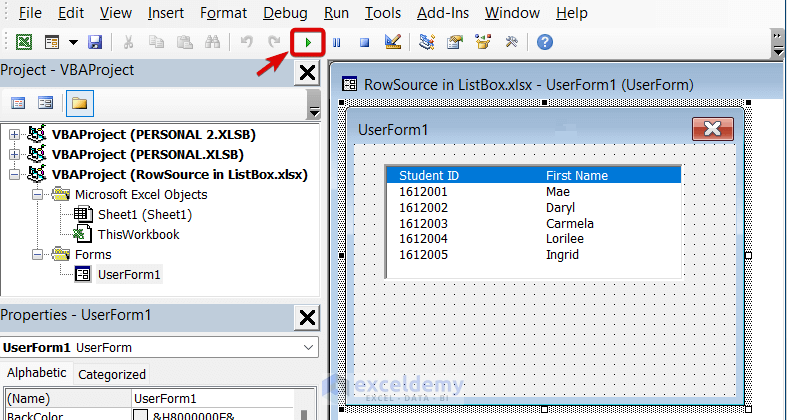Open the Add-Ins menu
This screenshot has width=787, height=420.
(443, 13)
